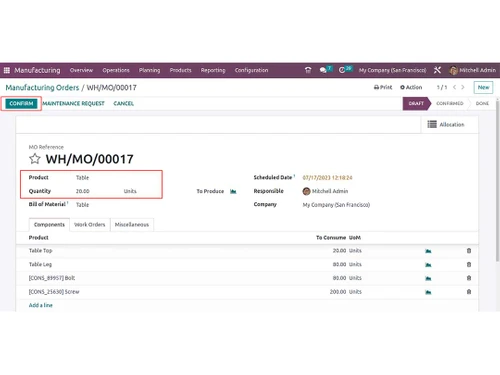
Task: Delete the Table Leg component line
Action: pos(469,265)
